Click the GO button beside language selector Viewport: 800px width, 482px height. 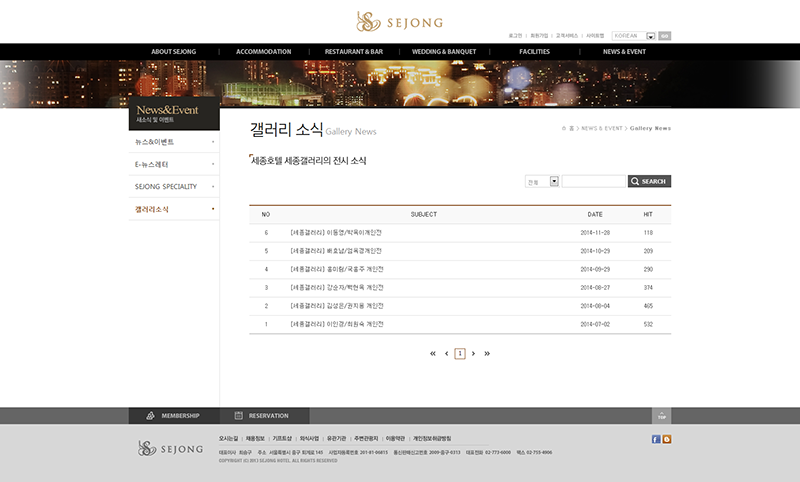tap(664, 36)
